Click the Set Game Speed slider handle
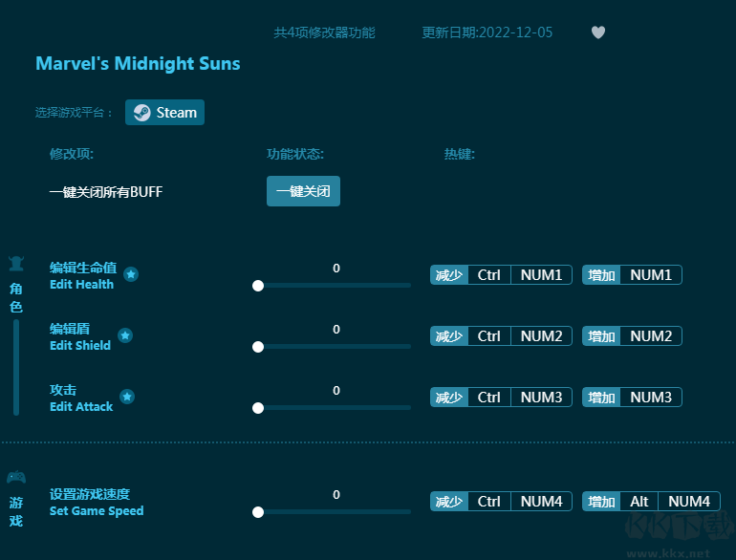736x560 pixels. pos(258,512)
